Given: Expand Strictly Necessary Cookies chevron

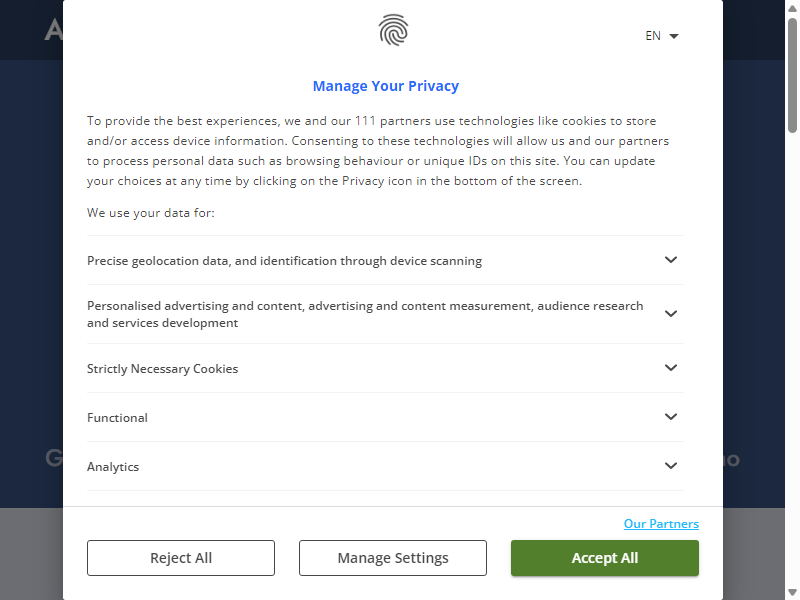Looking at the screenshot, I should click(671, 368).
